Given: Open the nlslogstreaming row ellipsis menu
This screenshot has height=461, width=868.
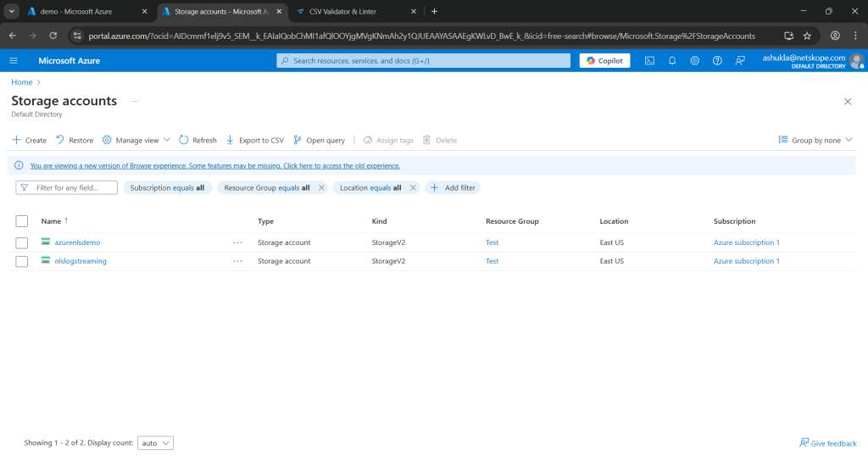Looking at the screenshot, I should (x=237, y=261).
